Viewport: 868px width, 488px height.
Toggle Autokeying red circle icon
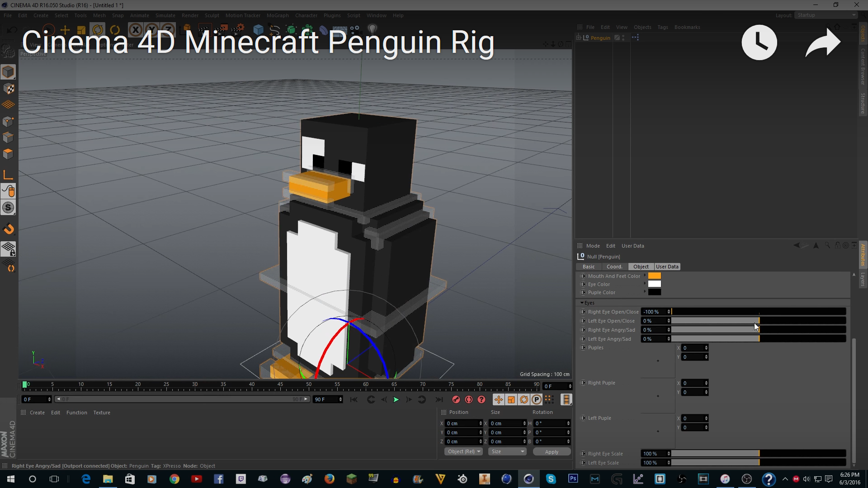pos(469,399)
